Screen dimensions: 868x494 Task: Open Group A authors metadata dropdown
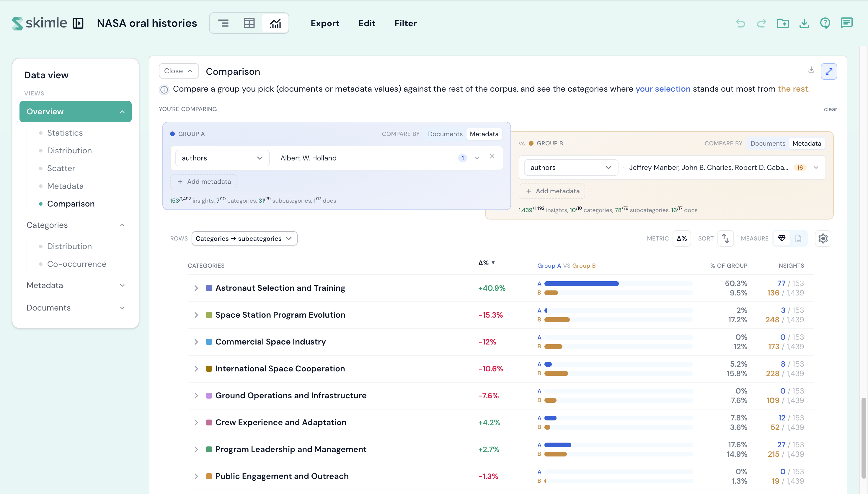click(222, 158)
